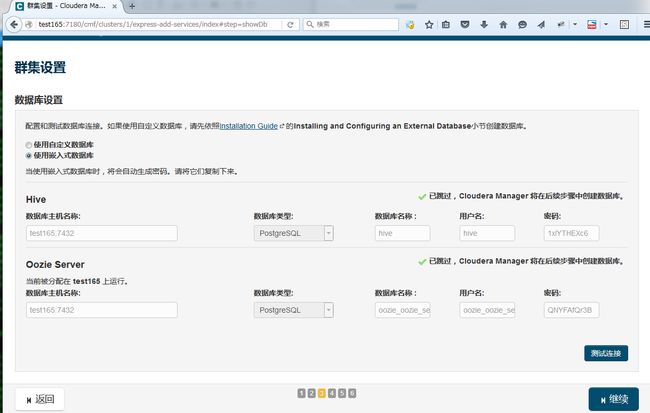Click the Hive skipped status message

tap(521, 196)
